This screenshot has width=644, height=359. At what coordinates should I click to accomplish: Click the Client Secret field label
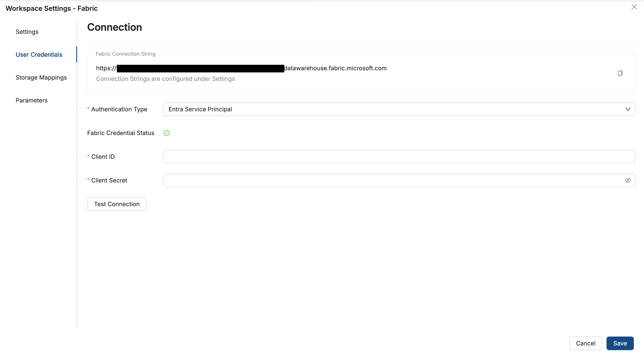click(109, 180)
